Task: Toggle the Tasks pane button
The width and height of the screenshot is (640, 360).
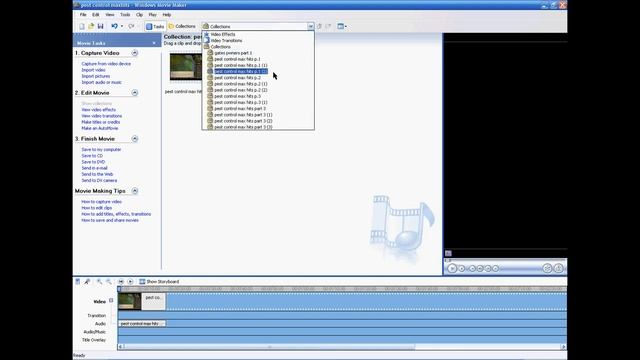Action: (x=155, y=26)
